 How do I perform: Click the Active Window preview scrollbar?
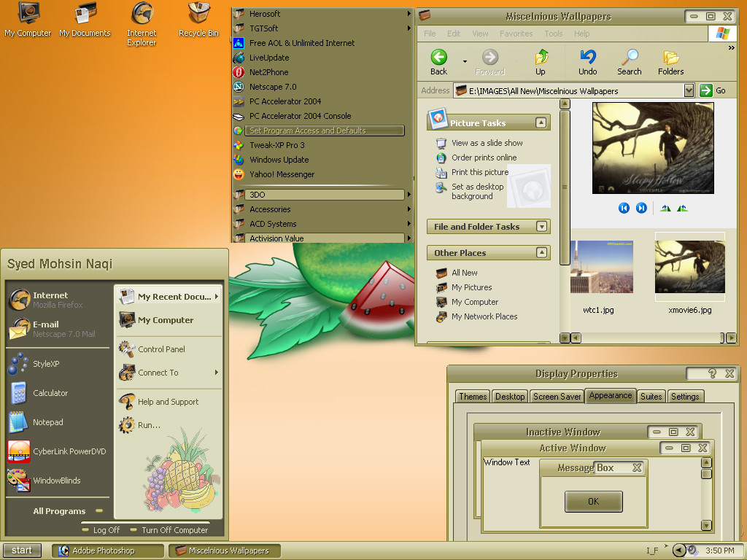pos(706,494)
